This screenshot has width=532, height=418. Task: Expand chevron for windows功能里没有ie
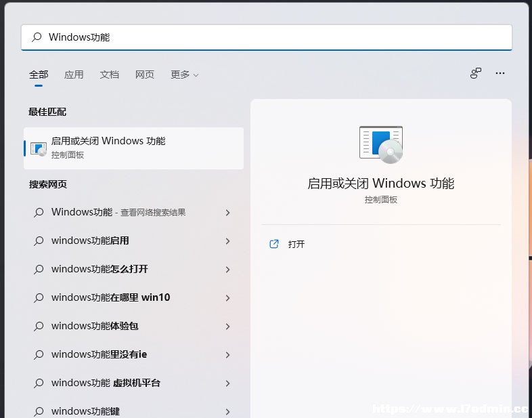pos(227,355)
